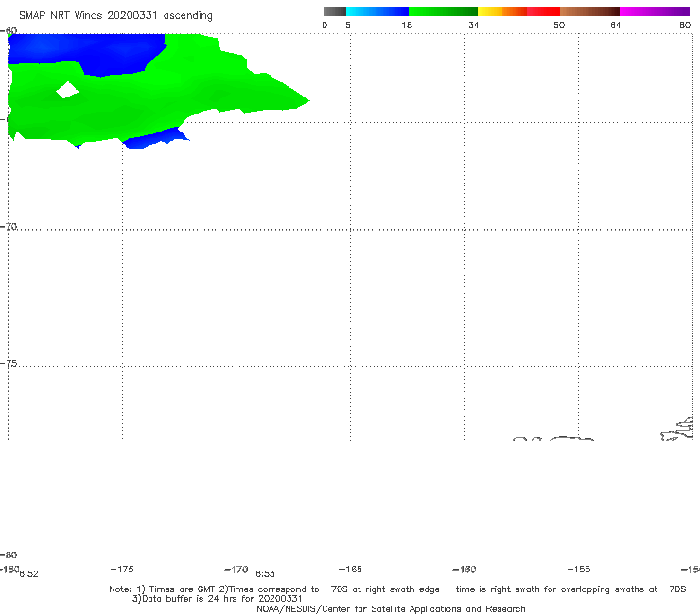Click the blue 5-18 segment of color bar

[377, 11]
